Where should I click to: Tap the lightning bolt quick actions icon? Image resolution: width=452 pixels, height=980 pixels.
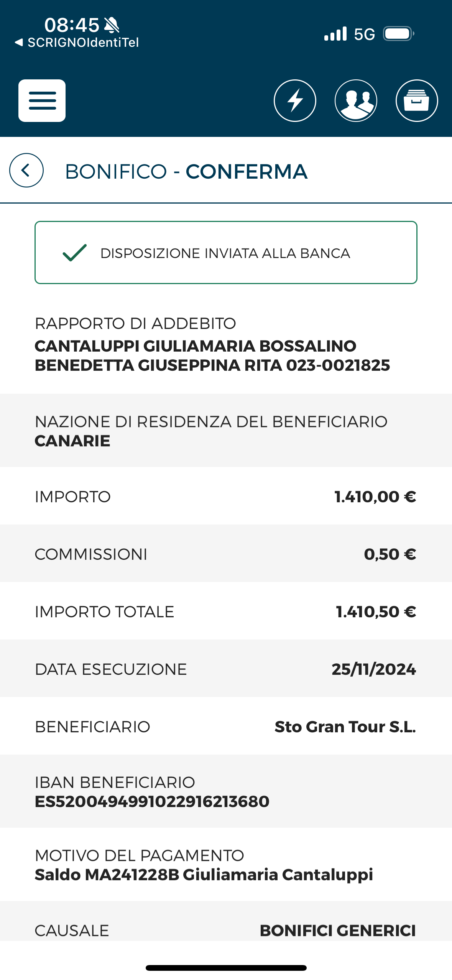coord(295,100)
